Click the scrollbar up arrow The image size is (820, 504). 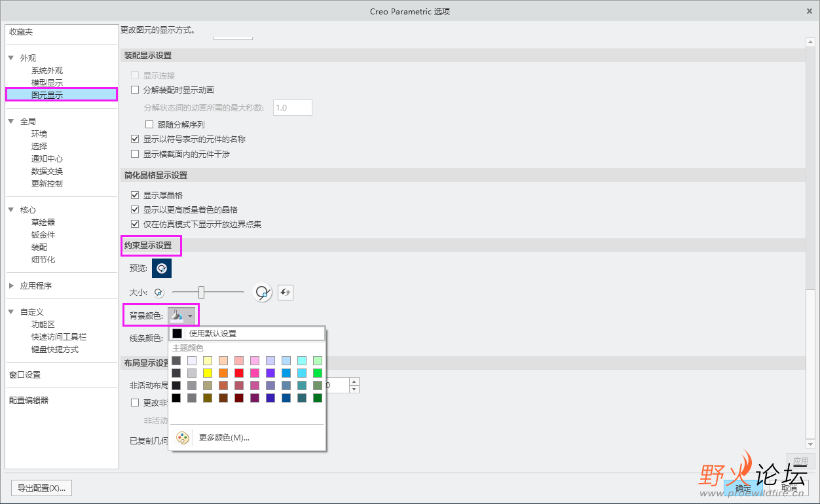coord(810,42)
